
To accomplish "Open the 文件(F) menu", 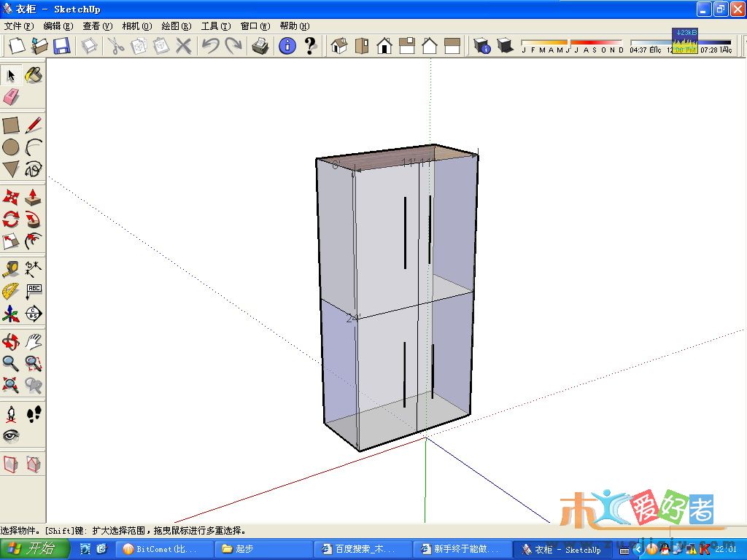I will pos(19,26).
